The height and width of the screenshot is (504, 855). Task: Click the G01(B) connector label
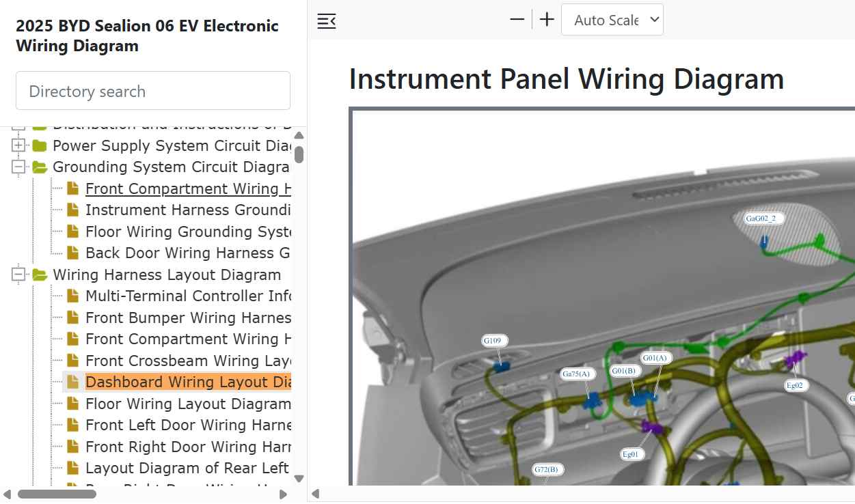point(624,371)
